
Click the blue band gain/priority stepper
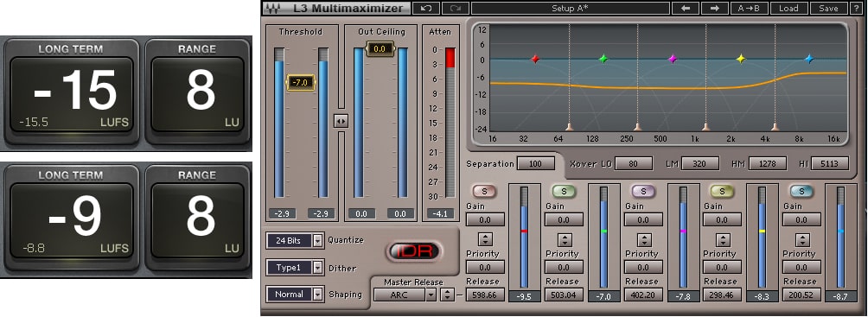tap(801, 239)
